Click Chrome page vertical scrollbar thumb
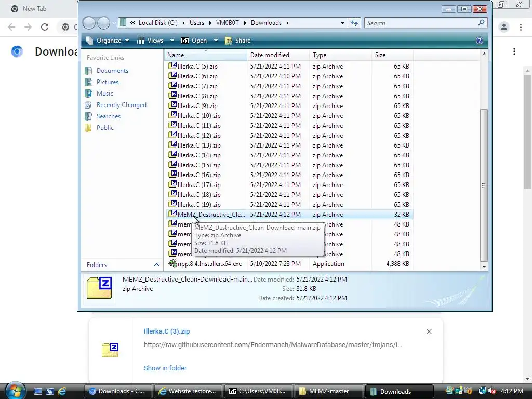 click(527, 131)
